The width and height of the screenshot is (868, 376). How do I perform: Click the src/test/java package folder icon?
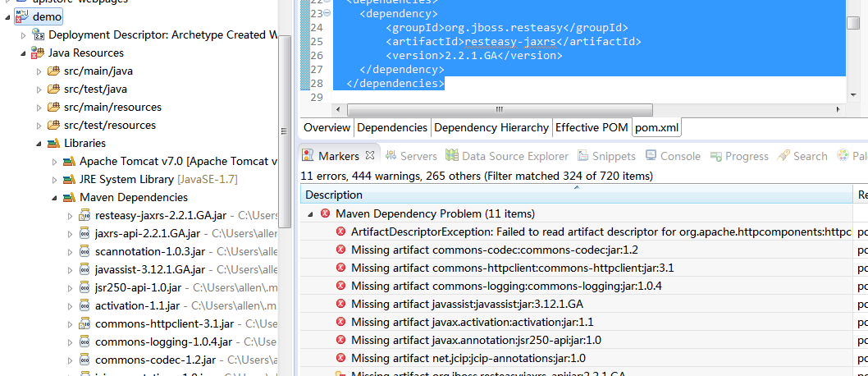53,89
